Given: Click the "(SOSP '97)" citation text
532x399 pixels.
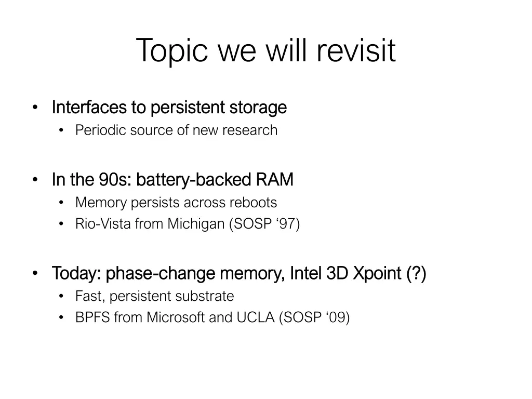Looking at the screenshot, I should (x=264, y=224).
